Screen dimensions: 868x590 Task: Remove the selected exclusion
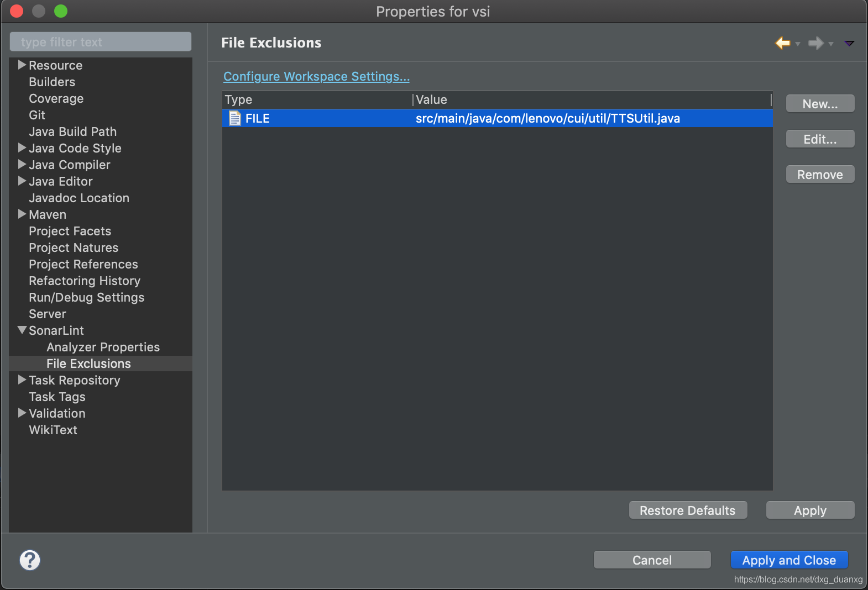pyautogui.click(x=820, y=175)
